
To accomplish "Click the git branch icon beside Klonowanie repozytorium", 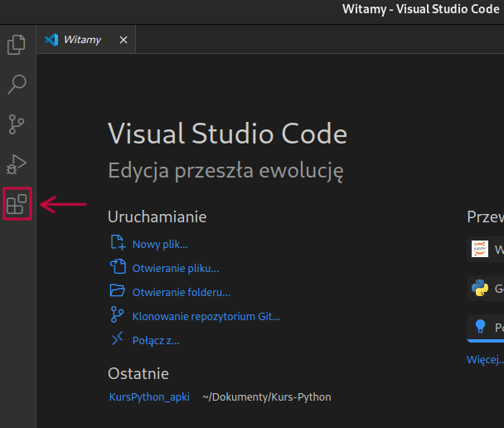I will pyautogui.click(x=117, y=314).
